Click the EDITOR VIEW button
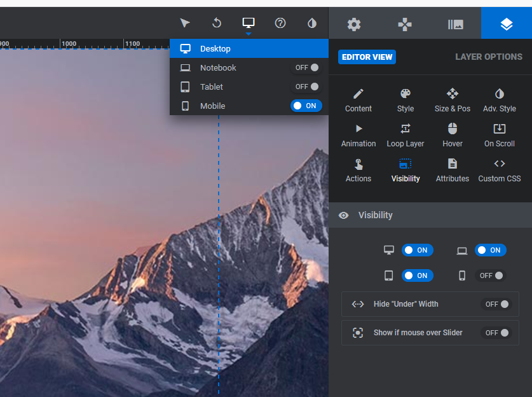This screenshot has height=397, width=532. point(367,57)
